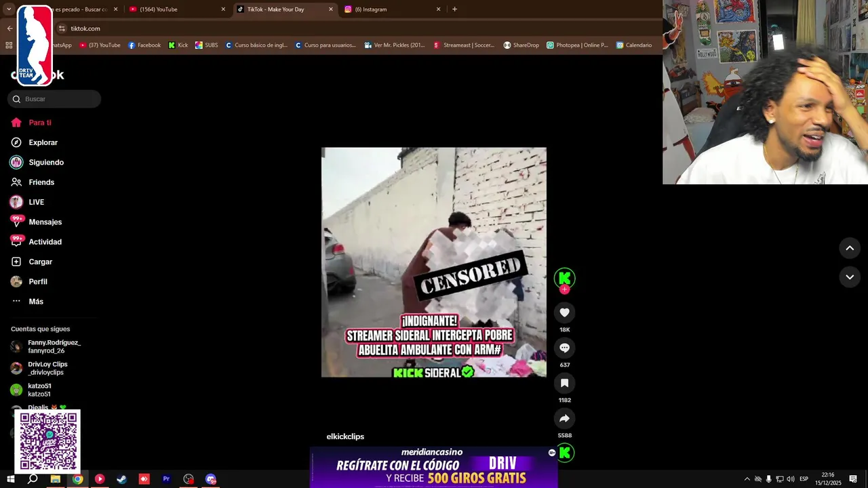
Task: Open the Kick bookmark
Action: [178, 45]
